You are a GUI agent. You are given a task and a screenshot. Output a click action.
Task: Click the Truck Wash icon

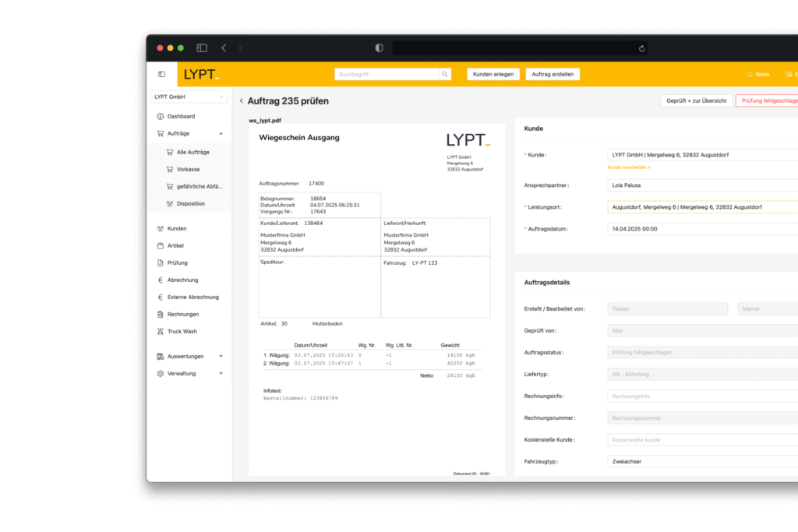coord(161,332)
